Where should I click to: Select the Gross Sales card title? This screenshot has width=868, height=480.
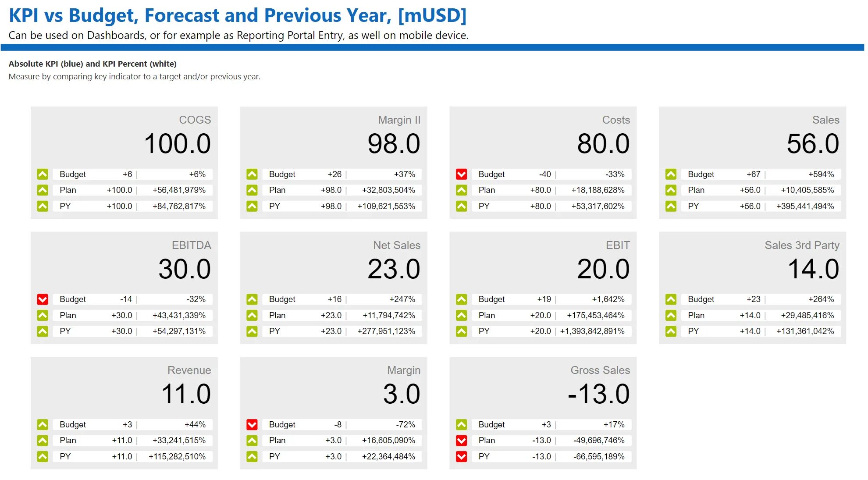600,370
